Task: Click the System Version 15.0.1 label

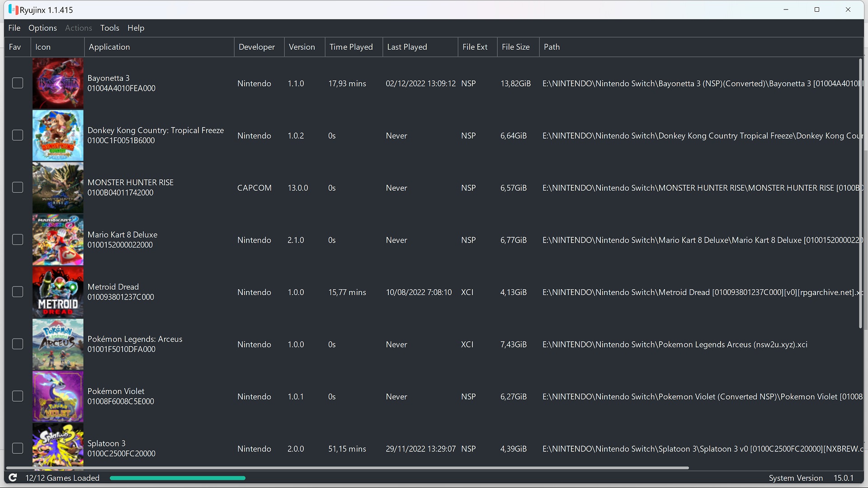Action: [x=811, y=478]
